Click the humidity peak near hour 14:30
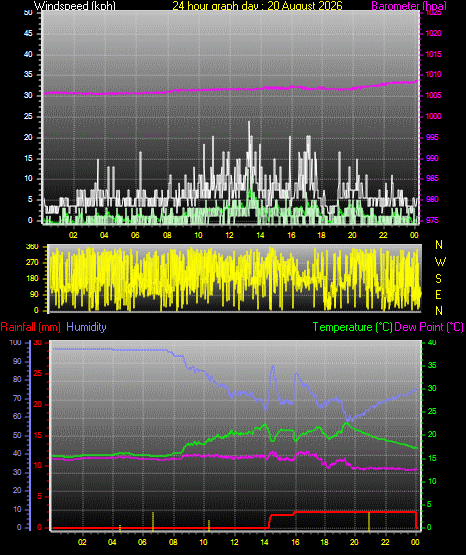The width and height of the screenshot is (466, 555). (273, 367)
